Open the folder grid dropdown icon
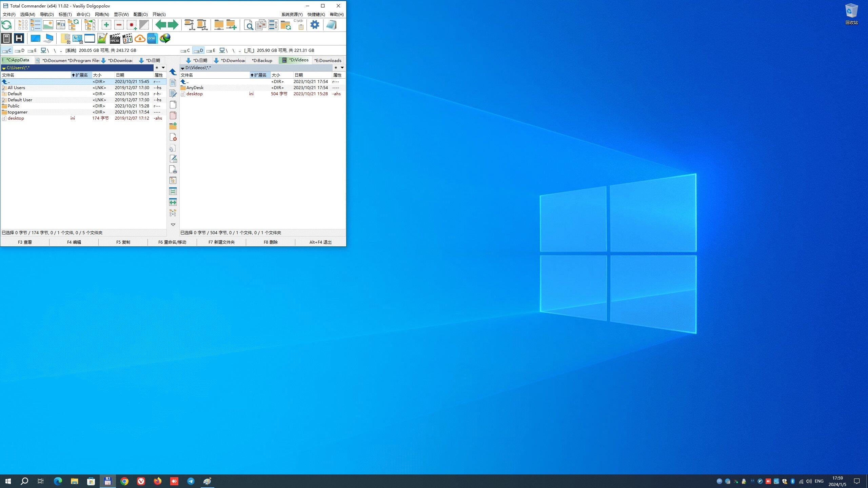The width and height of the screenshot is (868, 488). pos(65,38)
